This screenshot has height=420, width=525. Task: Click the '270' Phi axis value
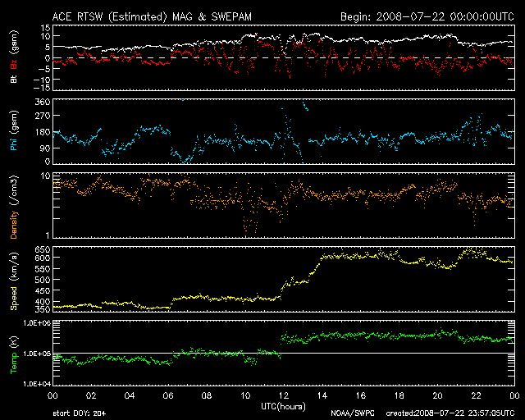tap(43, 116)
